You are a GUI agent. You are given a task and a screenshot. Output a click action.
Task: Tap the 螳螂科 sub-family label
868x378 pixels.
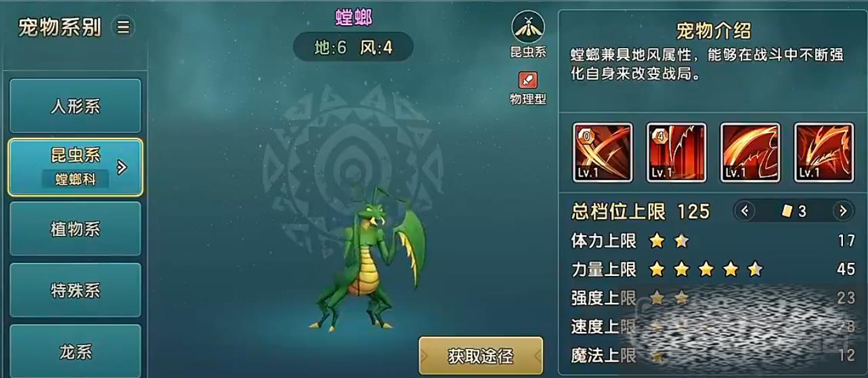[75, 179]
